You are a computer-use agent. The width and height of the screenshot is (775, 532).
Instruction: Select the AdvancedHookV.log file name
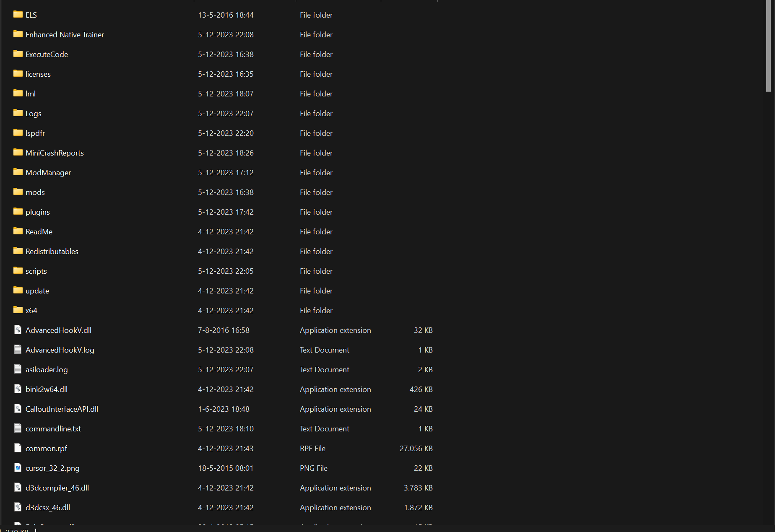pos(60,350)
